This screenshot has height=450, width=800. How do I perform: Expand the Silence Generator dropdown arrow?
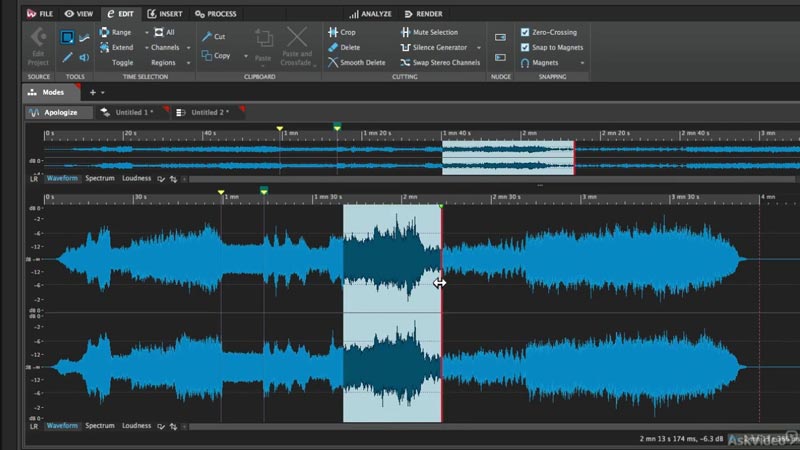(x=479, y=47)
